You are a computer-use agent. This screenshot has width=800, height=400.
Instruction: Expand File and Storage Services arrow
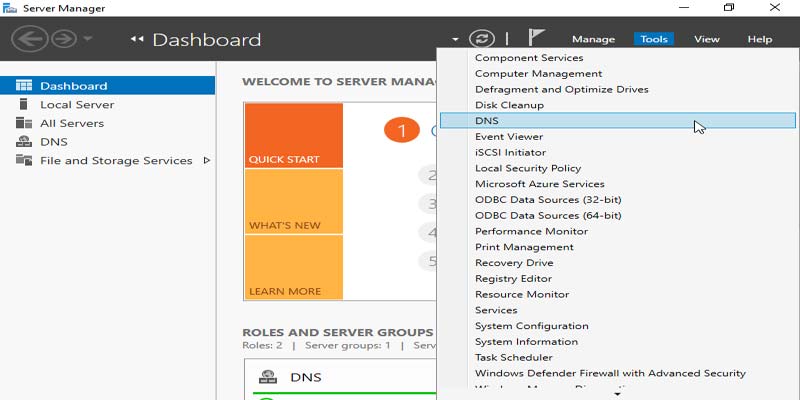coord(207,160)
